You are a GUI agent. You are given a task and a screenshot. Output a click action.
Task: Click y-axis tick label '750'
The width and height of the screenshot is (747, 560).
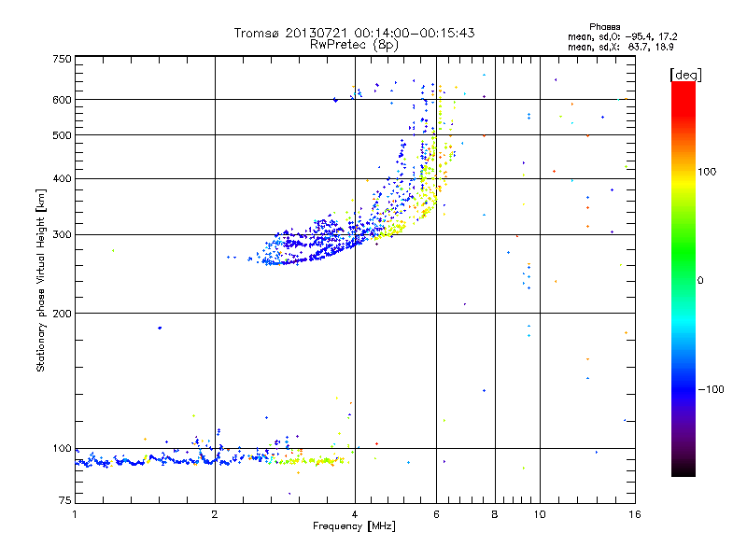pos(62,59)
